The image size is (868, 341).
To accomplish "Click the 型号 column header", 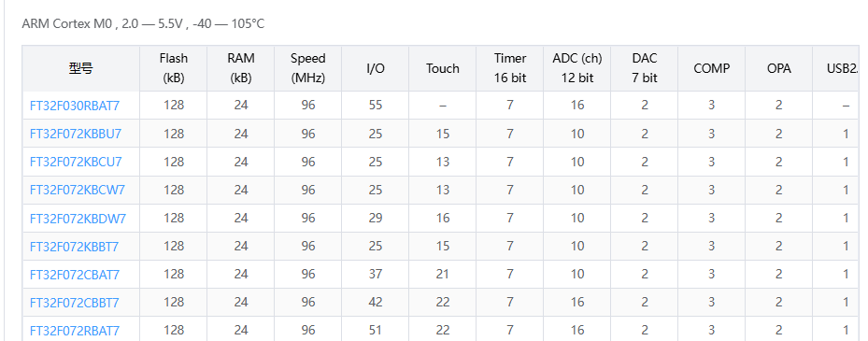I will pos(81,68).
